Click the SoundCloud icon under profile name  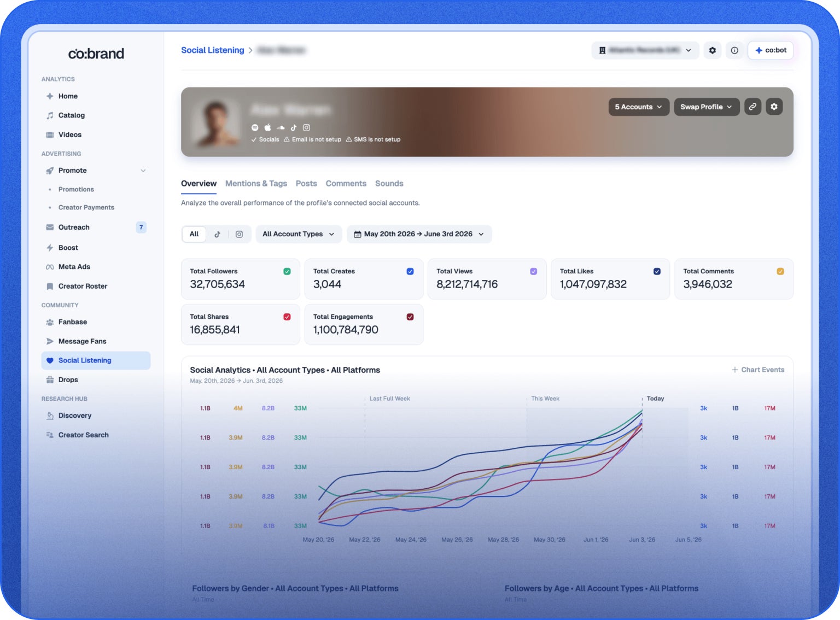click(281, 127)
